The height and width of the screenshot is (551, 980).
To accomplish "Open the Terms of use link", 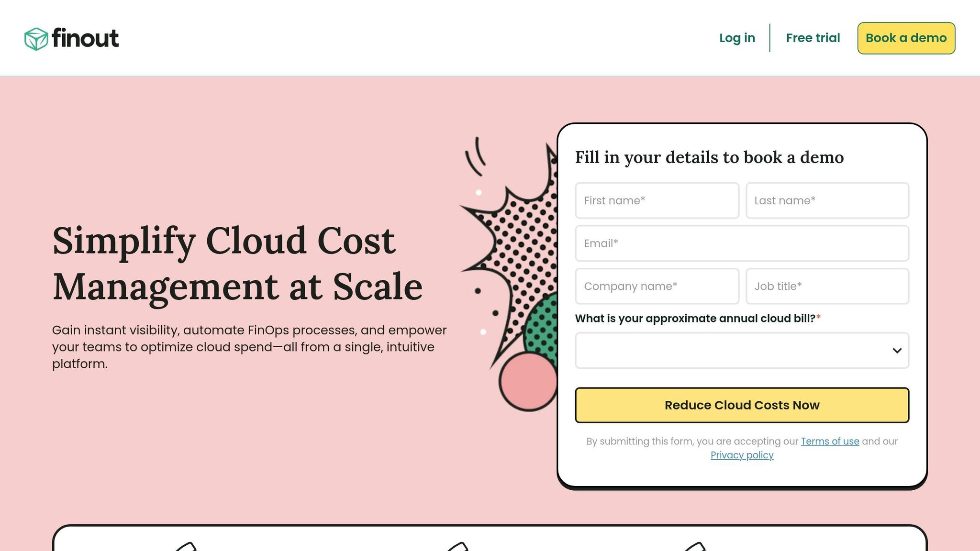I will tap(830, 441).
